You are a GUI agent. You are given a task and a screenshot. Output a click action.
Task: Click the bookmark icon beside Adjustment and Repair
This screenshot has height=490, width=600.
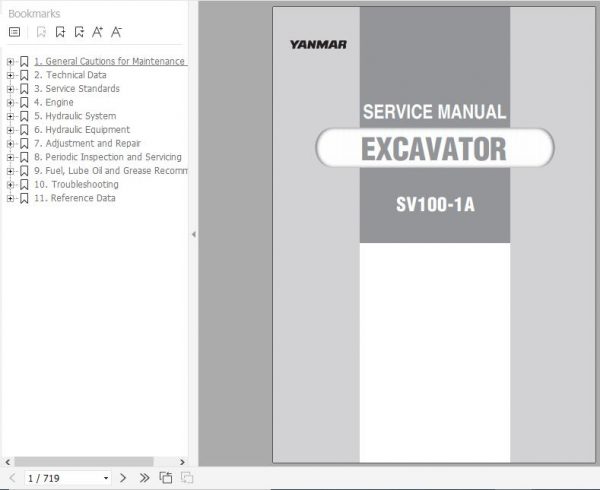(24, 144)
